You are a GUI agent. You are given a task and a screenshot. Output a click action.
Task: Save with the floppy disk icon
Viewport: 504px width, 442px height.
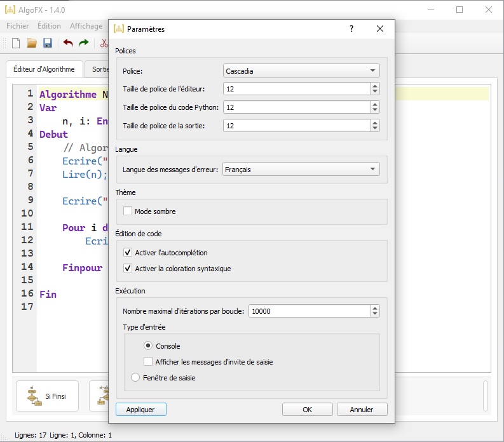48,43
